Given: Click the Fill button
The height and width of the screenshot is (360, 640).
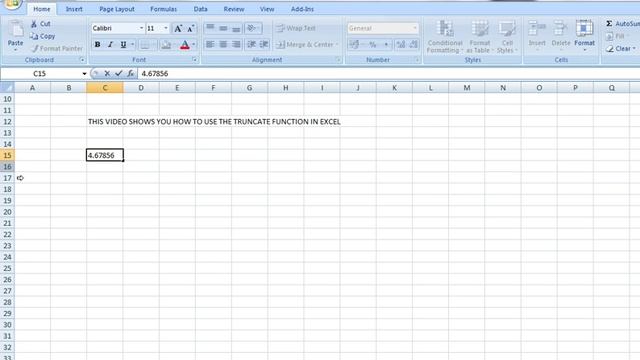Looking at the screenshot, I should pyautogui.click(x=616, y=36).
